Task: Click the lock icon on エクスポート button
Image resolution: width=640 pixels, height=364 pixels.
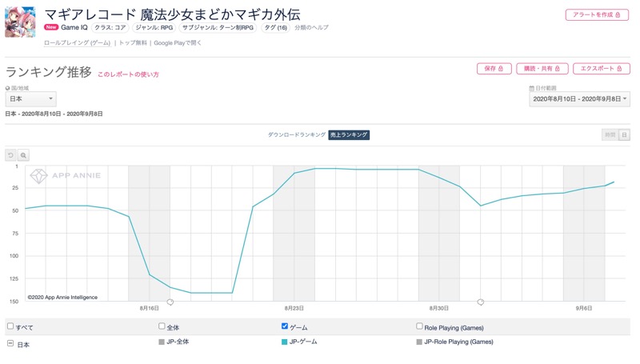Action: coord(619,69)
